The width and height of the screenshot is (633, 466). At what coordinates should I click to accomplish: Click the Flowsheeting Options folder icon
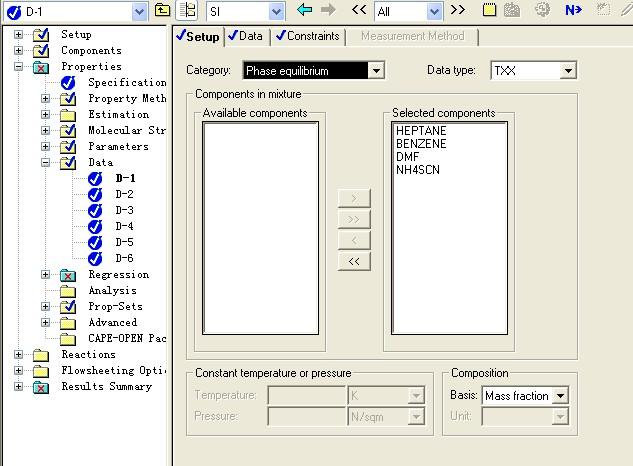point(41,371)
